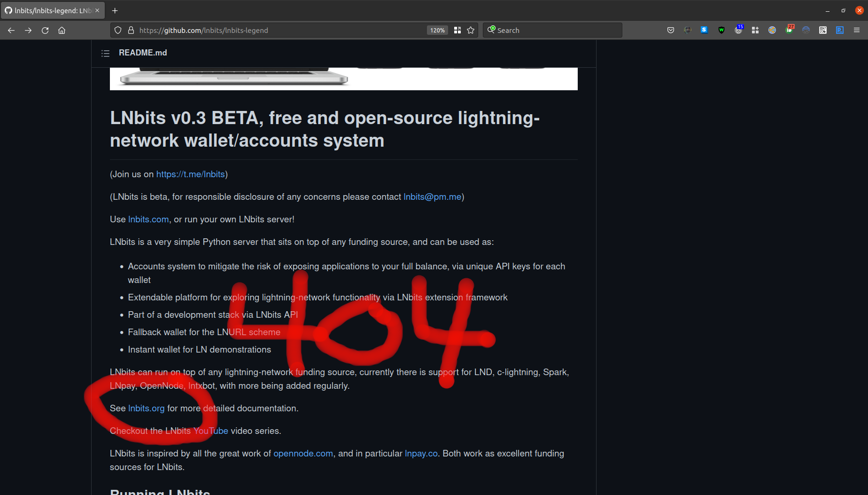Close the lnbits-legend tab

tap(97, 10)
